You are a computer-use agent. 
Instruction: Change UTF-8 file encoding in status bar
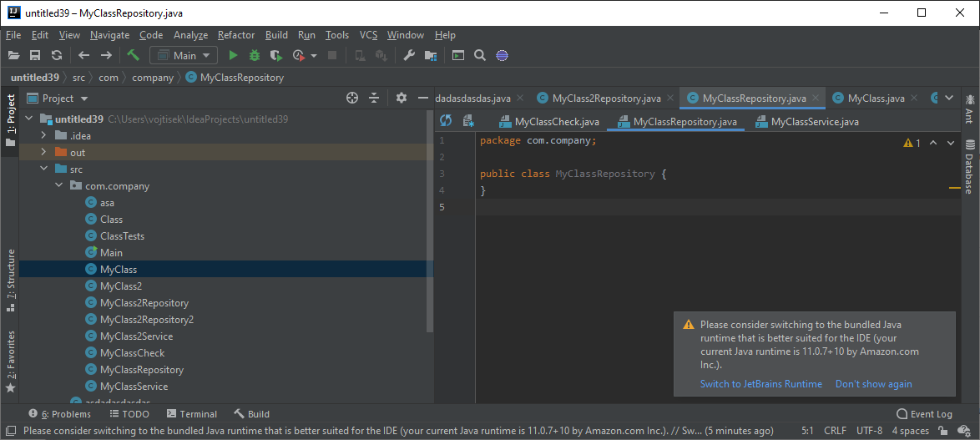coord(869,431)
